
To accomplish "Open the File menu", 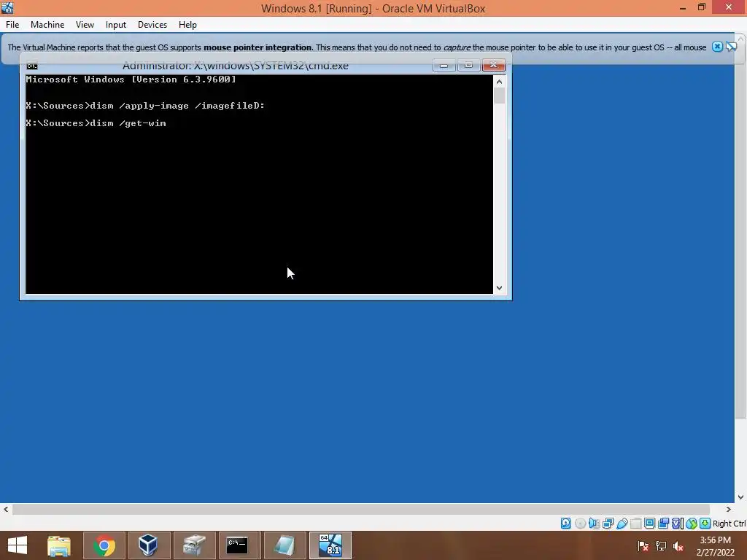I will (x=12, y=25).
